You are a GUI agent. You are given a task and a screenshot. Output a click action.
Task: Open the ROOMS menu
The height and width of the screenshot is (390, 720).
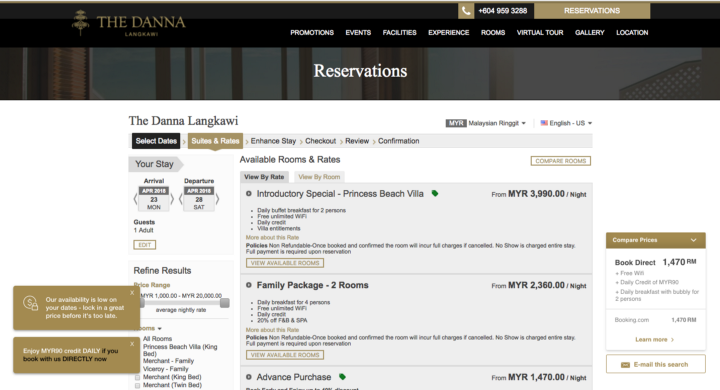point(493,33)
